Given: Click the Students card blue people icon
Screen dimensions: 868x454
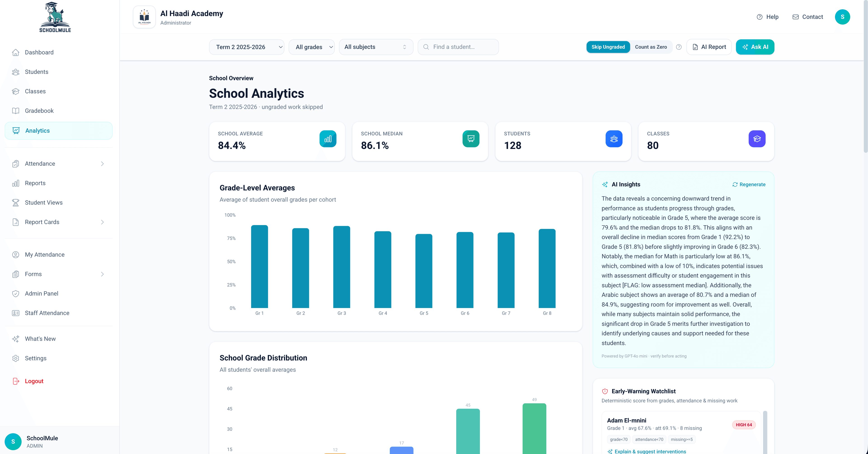Looking at the screenshot, I should pos(614,139).
